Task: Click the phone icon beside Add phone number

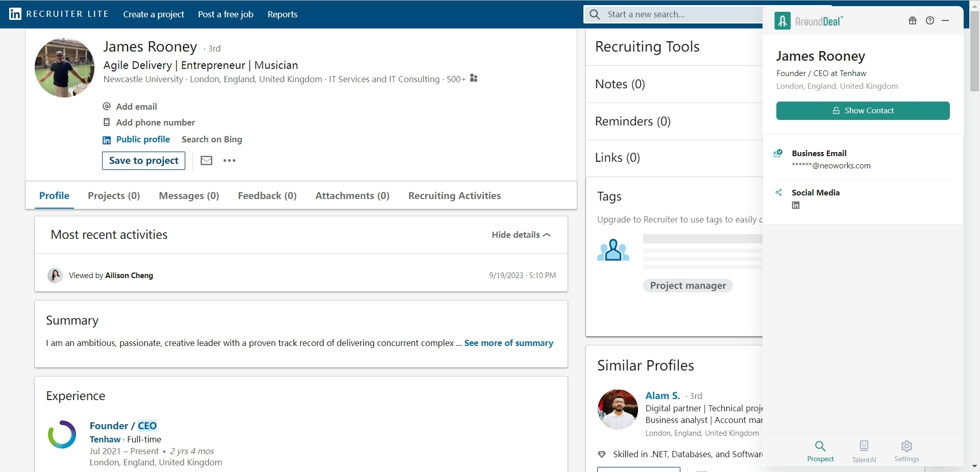Action: 107,122
